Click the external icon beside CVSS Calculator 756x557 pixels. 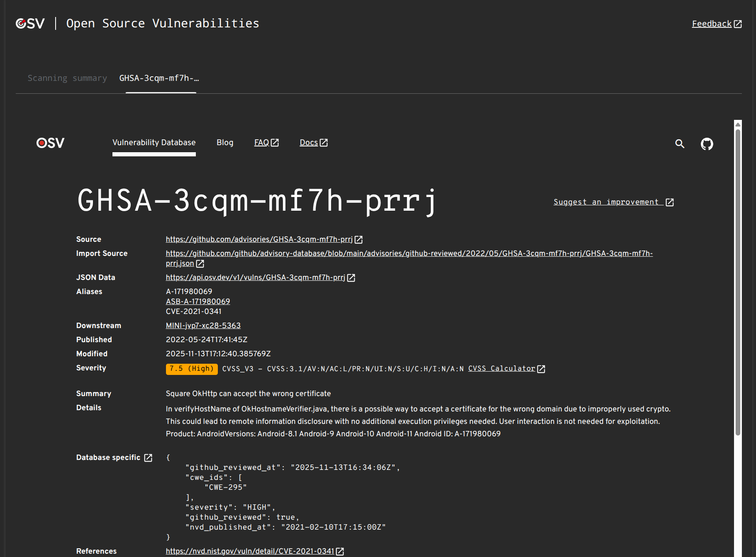pos(541,369)
